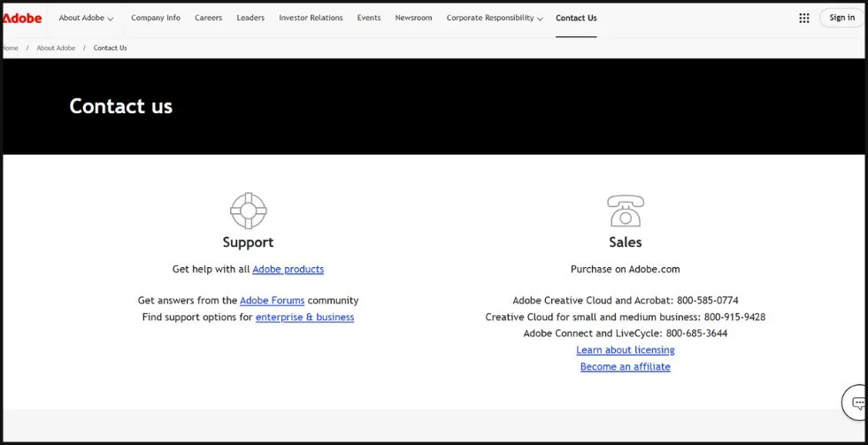Open the Leaders nav item
This screenshot has height=445, width=868.
tap(250, 18)
